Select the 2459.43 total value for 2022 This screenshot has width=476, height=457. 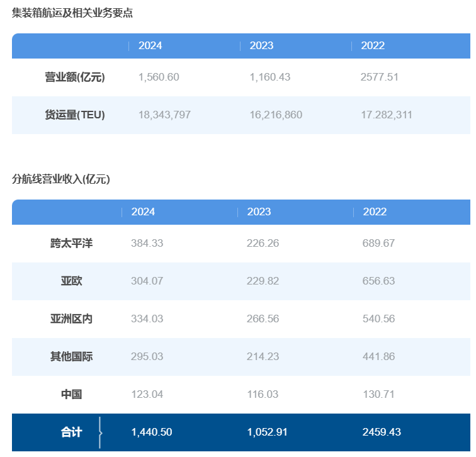click(x=381, y=432)
